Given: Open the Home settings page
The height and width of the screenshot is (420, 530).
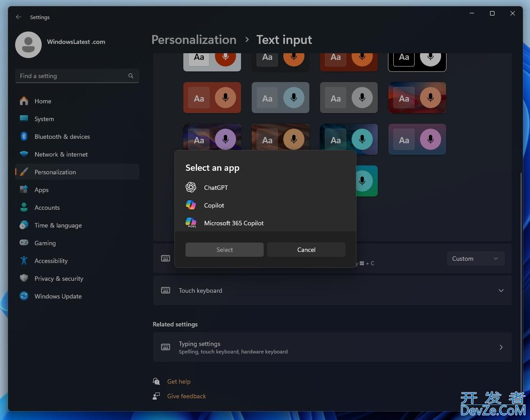Looking at the screenshot, I should pos(77,101).
